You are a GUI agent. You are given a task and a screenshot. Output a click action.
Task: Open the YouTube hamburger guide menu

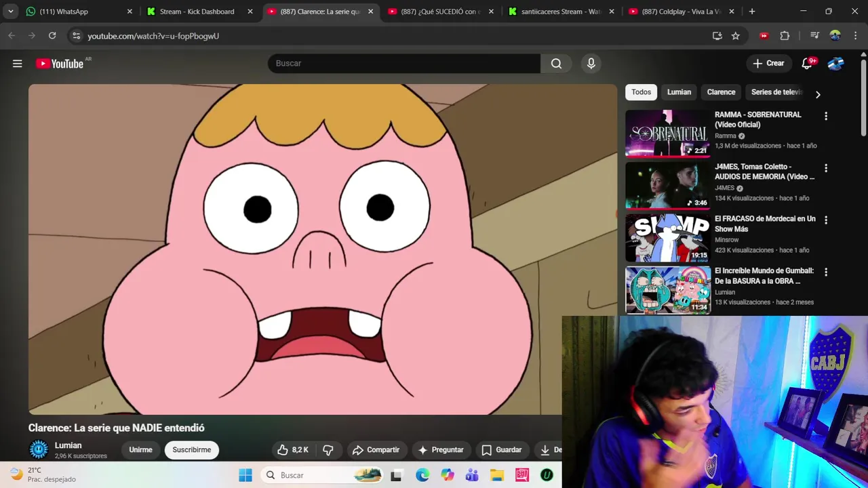tap(18, 63)
